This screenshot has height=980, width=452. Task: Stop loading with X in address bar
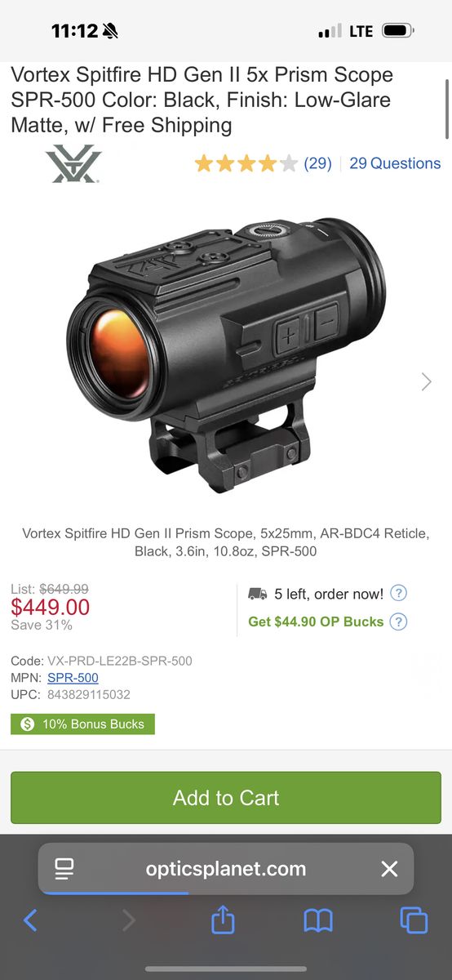tap(389, 869)
